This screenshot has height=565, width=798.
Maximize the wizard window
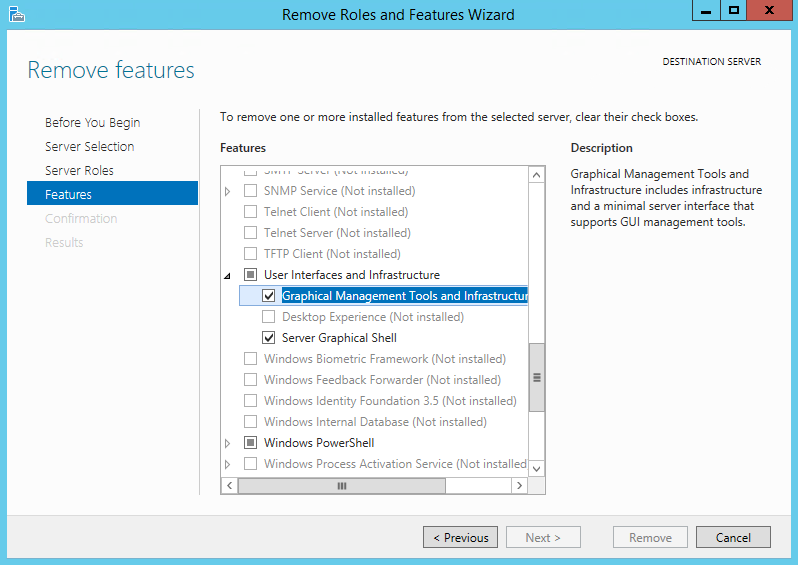pyautogui.click(x=733, y=11)
